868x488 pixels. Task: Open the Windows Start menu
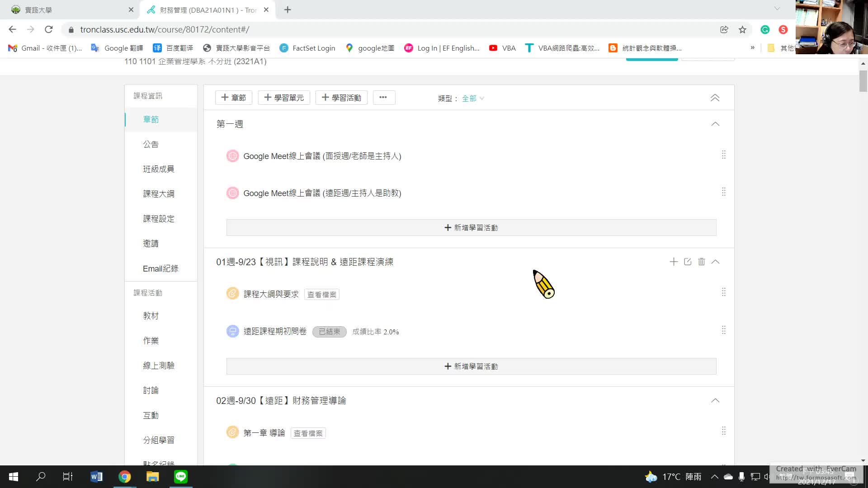click(14, 477)
